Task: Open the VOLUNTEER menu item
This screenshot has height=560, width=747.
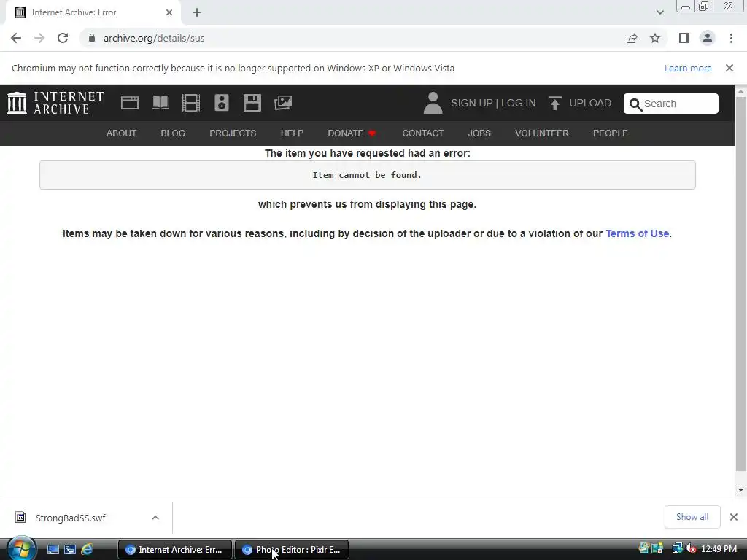Action: point(542,133)
